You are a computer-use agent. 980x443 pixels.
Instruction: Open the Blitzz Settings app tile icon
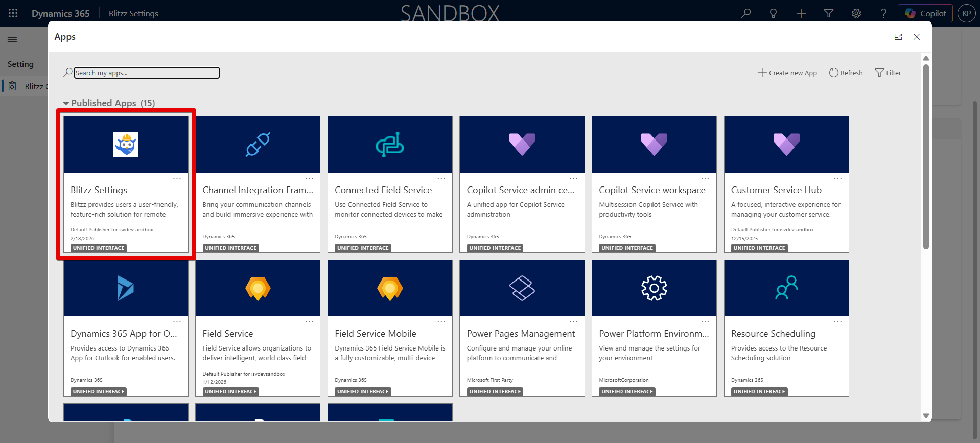[126, 145]
